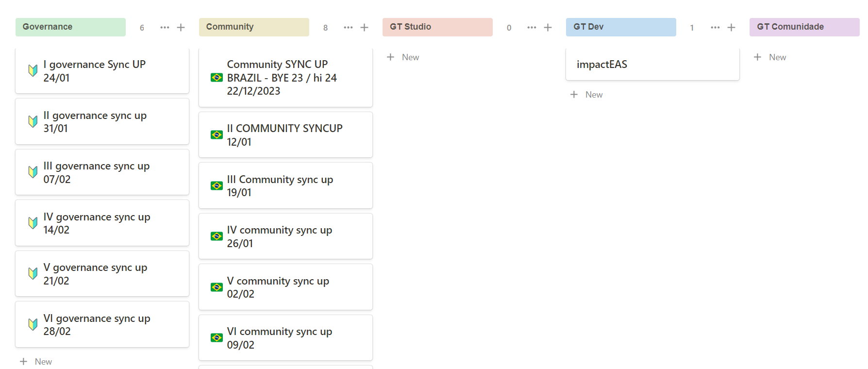Image resolution: width=868 pixels, height=369 pixels.
Task: Open the impactEAS card
Action: pos(652,64)
